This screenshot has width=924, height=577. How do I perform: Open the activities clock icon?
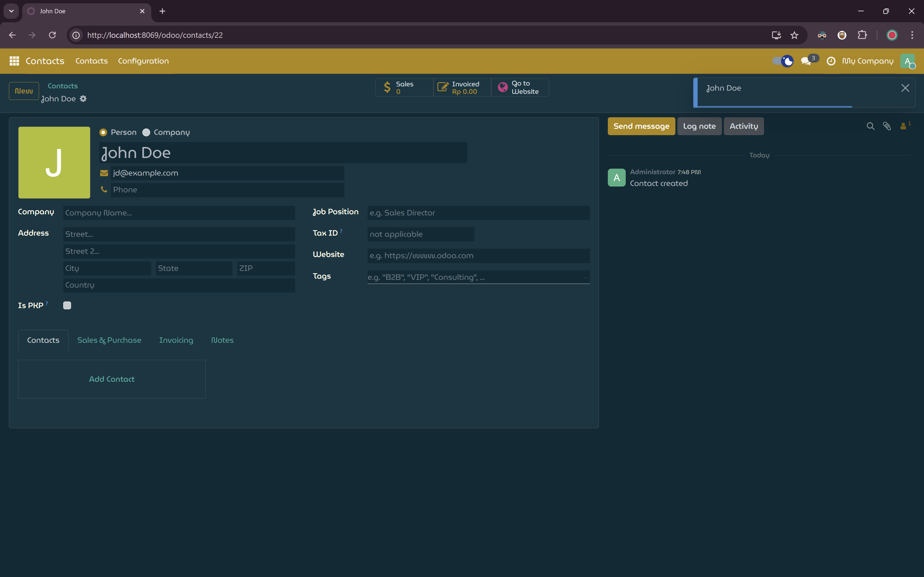point(831,61)
